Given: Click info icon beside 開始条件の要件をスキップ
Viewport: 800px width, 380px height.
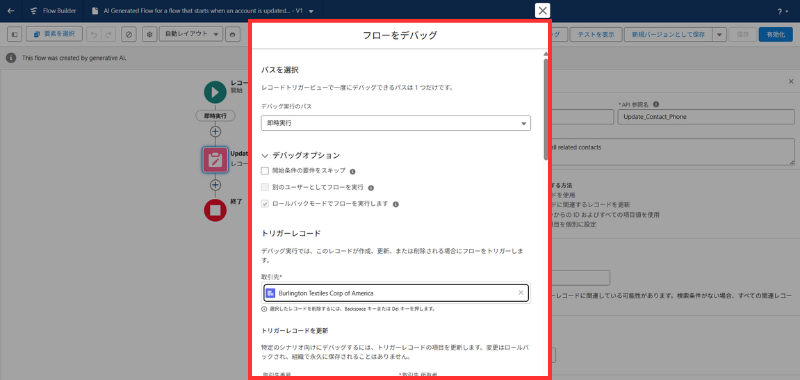Looking at the screenshot, I should pos(353,171).
